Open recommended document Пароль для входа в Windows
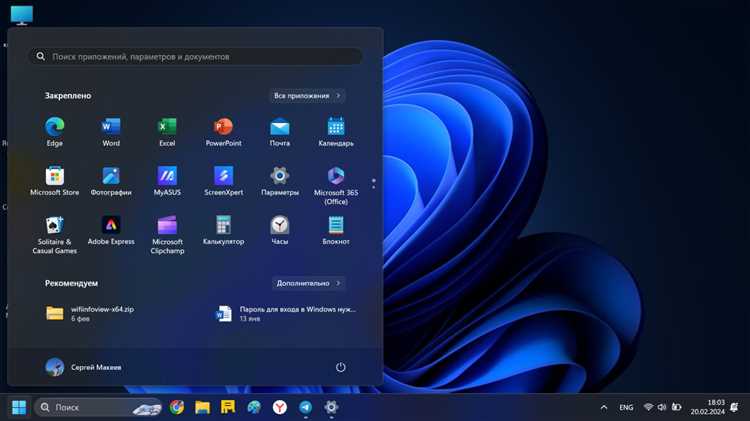Image resolution: width=750 pixels, height=421 pixels. tap(286, 313)
